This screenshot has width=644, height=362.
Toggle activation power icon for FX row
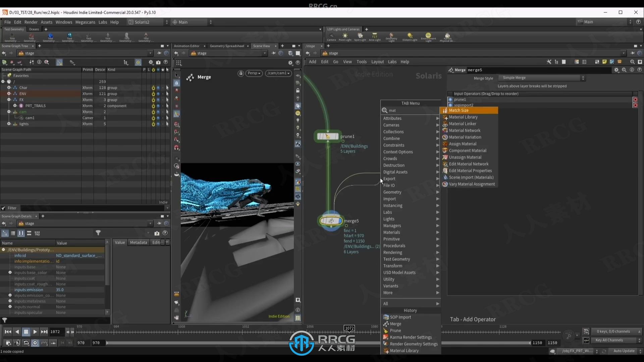153,100
